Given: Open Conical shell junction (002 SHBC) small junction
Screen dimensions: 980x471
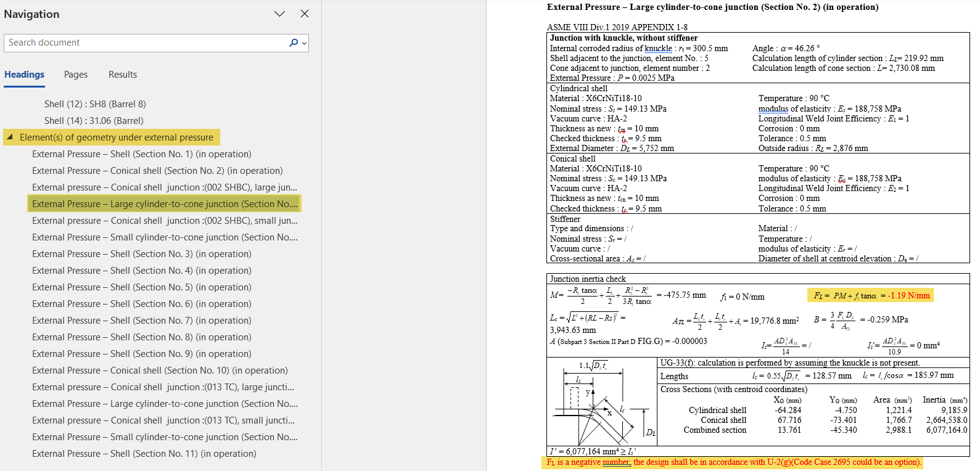Looking at the screenshot, I should 165,221.
